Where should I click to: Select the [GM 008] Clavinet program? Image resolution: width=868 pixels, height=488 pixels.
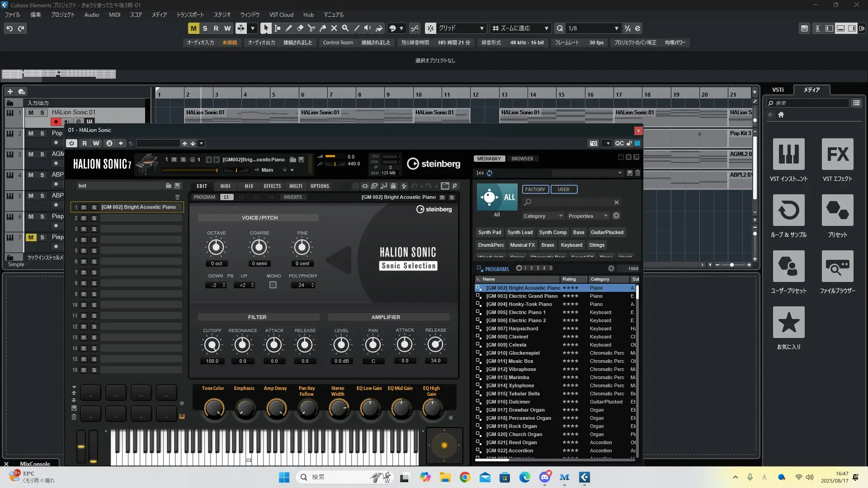[507, 337]
